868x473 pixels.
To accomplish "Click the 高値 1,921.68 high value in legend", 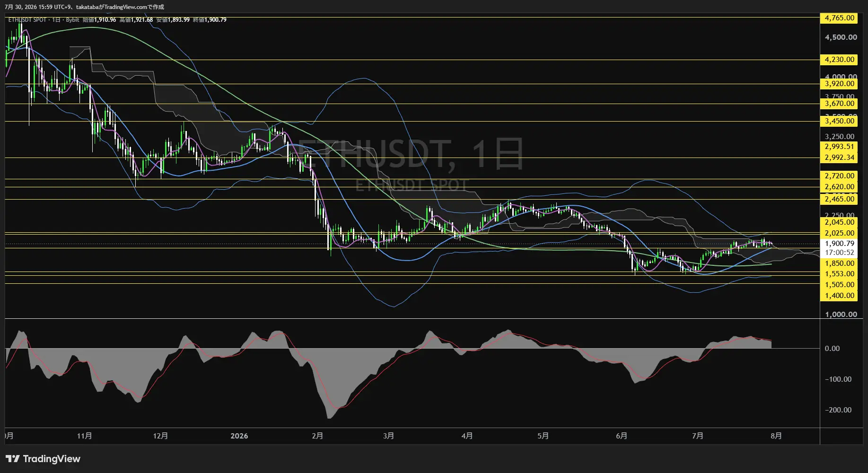I will 136,20.
